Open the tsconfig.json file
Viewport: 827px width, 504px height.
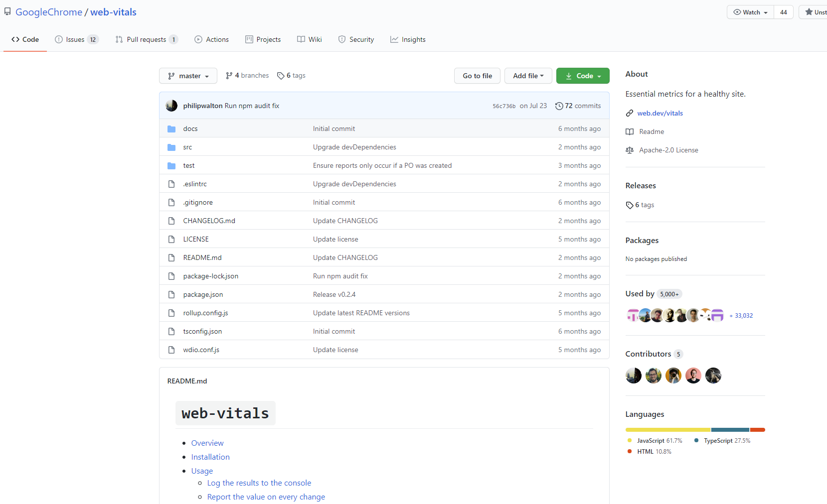202,331
